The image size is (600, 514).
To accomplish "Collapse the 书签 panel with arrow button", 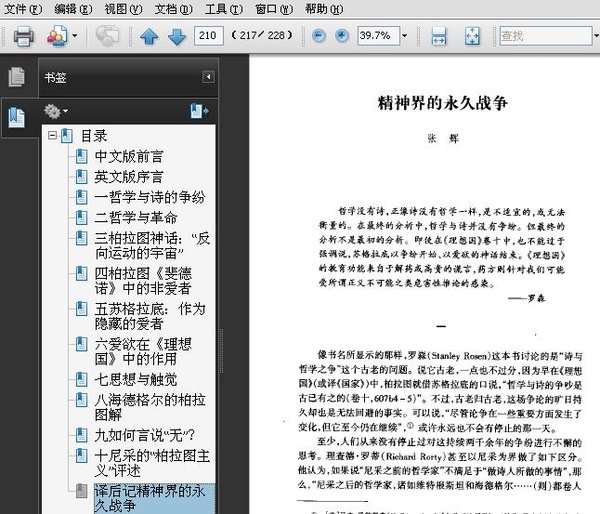I will (x=208, y=77).
